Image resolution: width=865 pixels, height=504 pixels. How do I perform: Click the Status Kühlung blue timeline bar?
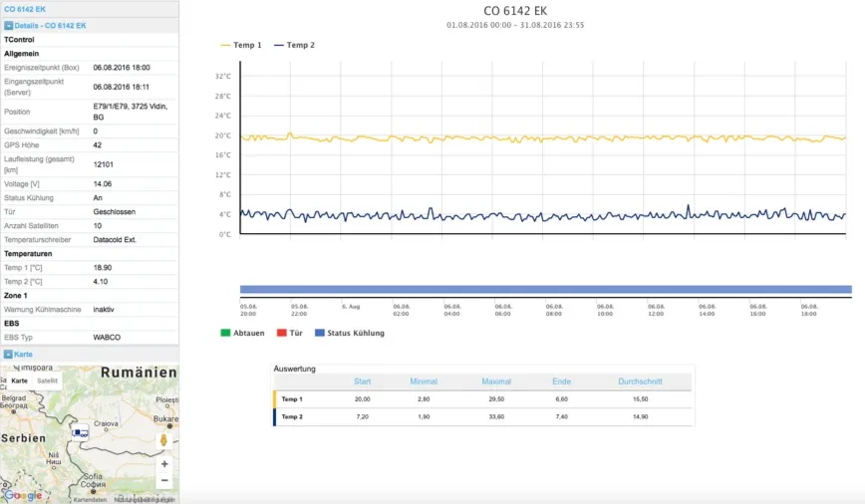pos(545,289)
